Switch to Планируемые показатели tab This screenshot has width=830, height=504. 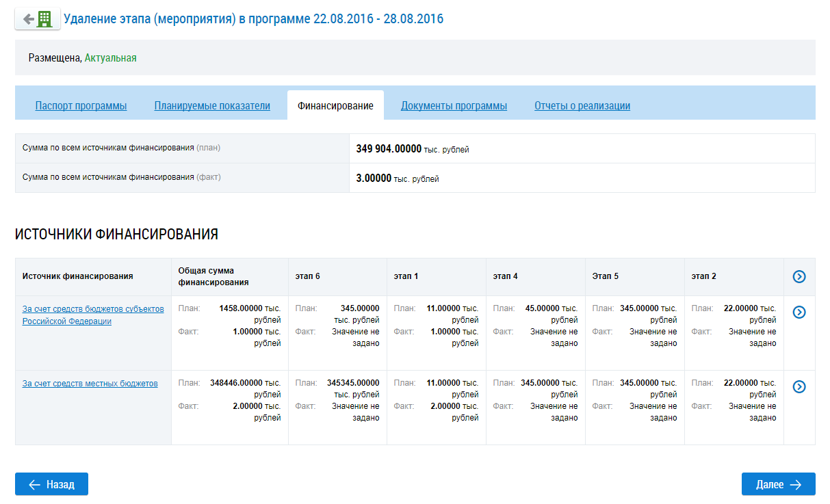coord(212,106)
